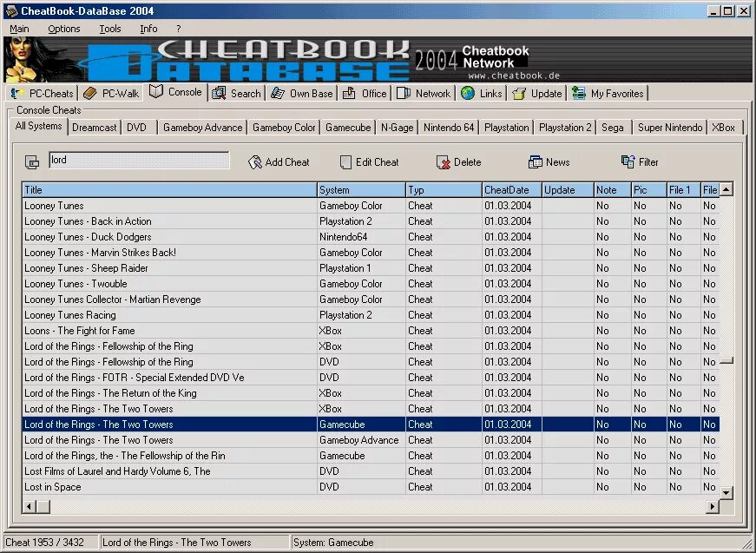Open the ? help menu
This screenshot has width=756, height=553.
(x=179, y=29)
